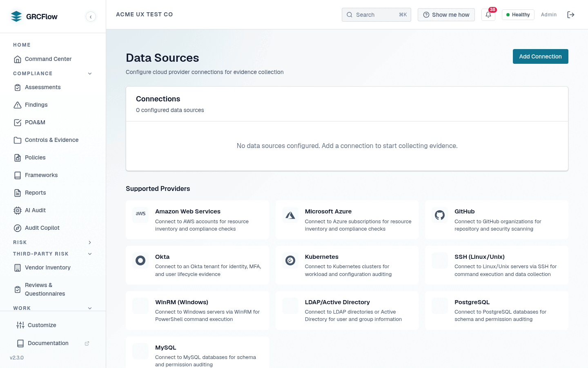Click the GitHub octocat logo

click(x=440, y=215)
